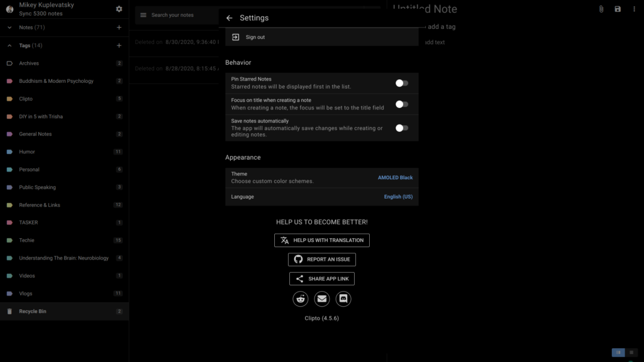Click Sync 5300 notes text

pyautogui.click(x=41, y=14)
